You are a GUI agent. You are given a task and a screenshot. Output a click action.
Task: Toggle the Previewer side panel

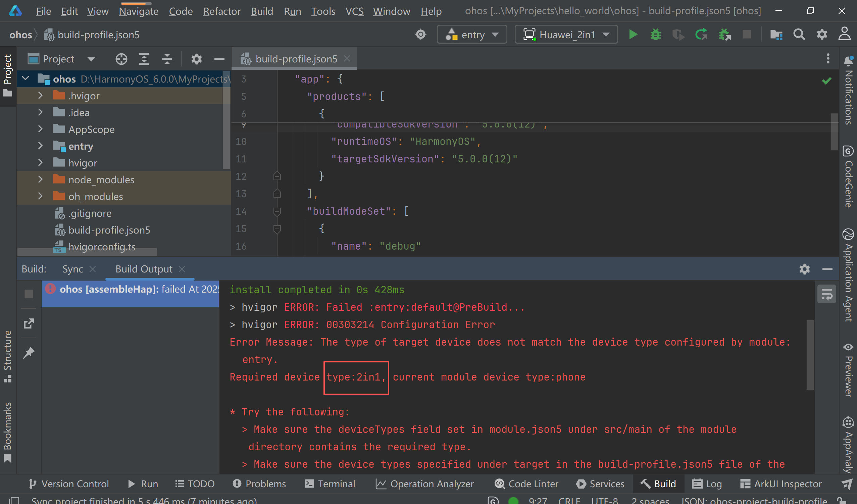click(x=848, y=371)
